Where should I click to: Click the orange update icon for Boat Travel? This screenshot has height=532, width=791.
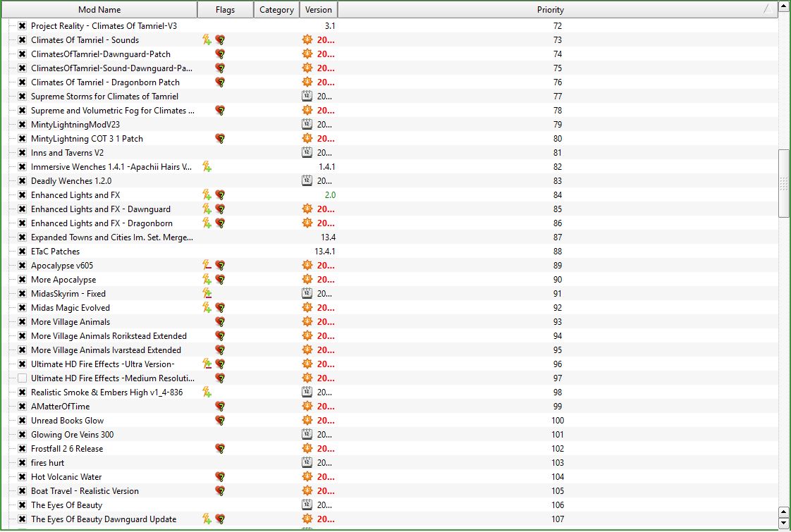(307, 491)
